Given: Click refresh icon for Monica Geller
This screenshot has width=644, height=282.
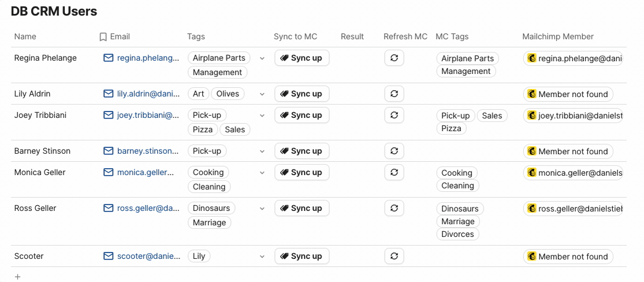Looking at the screenshot, I should [x=394, y=172].
